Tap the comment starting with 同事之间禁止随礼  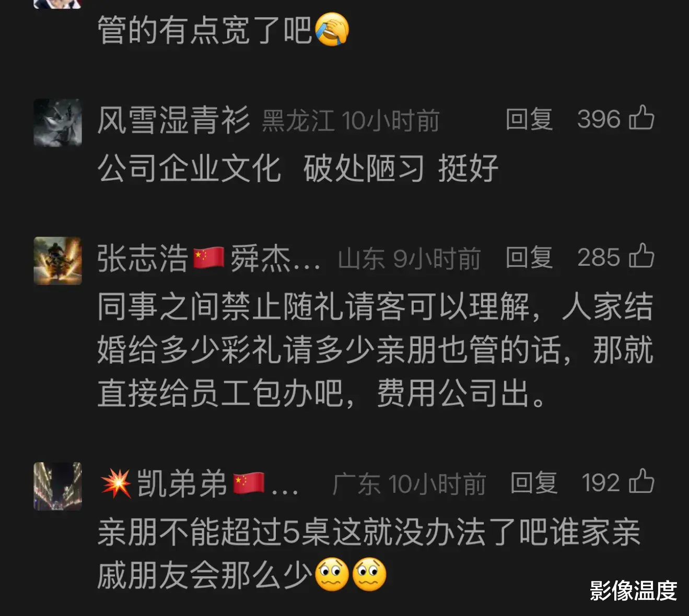[x=375, y=350]
